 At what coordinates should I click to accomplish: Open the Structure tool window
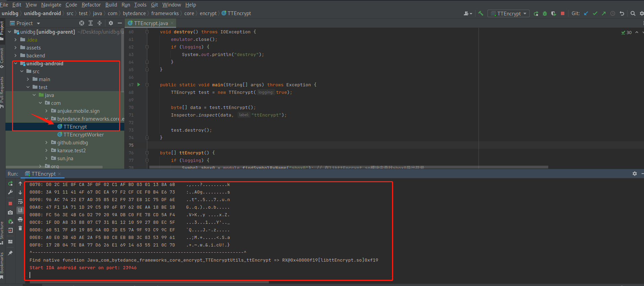tap(2, 232)
